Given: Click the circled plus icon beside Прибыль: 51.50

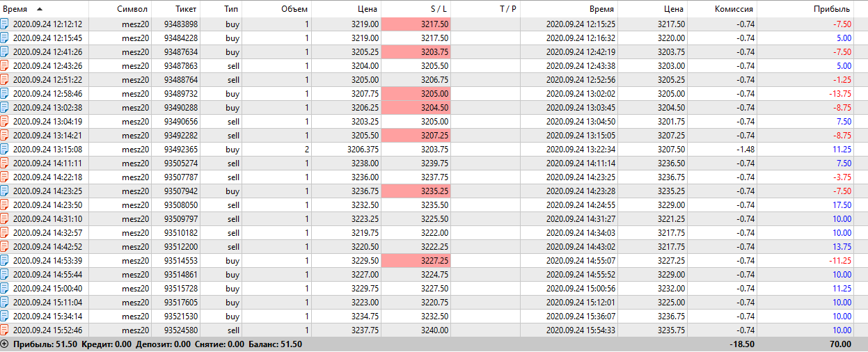Looking at the screenshot, I should click(x=5, y=344).
